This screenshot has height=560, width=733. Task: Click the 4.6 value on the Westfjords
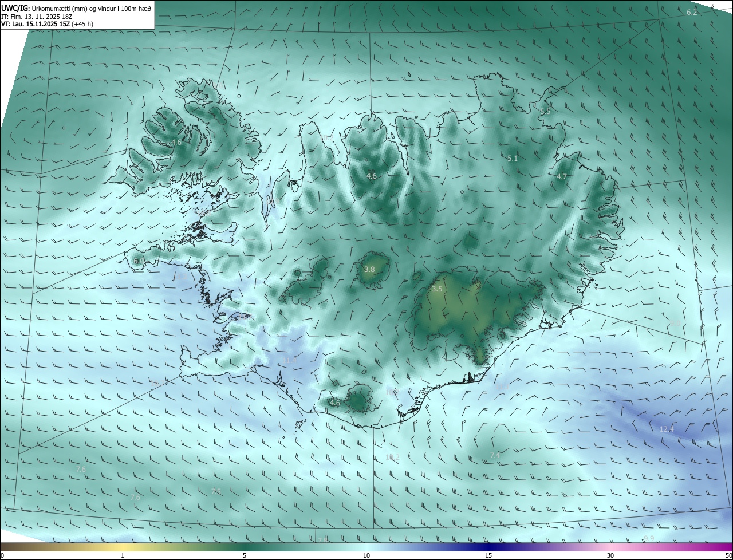176,142
